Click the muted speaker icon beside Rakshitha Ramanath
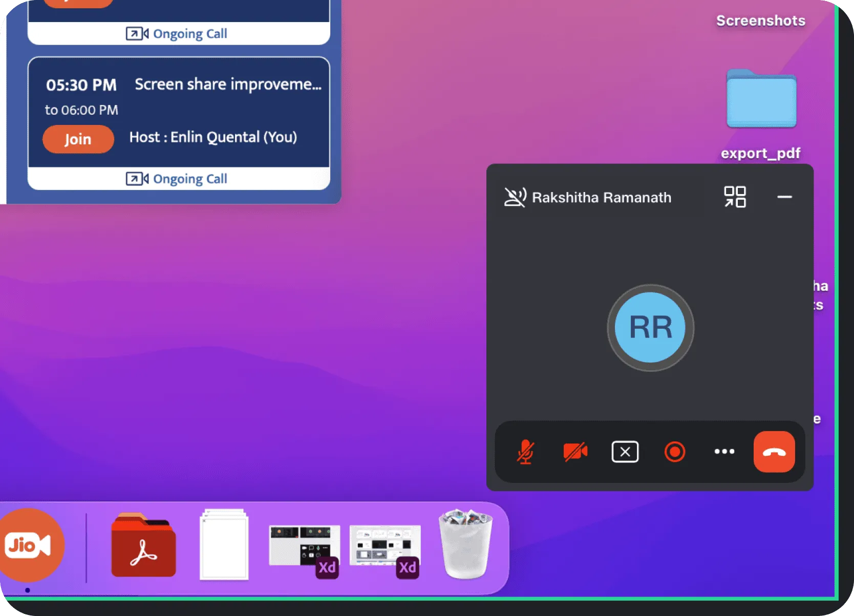 (x=515, y=197)
